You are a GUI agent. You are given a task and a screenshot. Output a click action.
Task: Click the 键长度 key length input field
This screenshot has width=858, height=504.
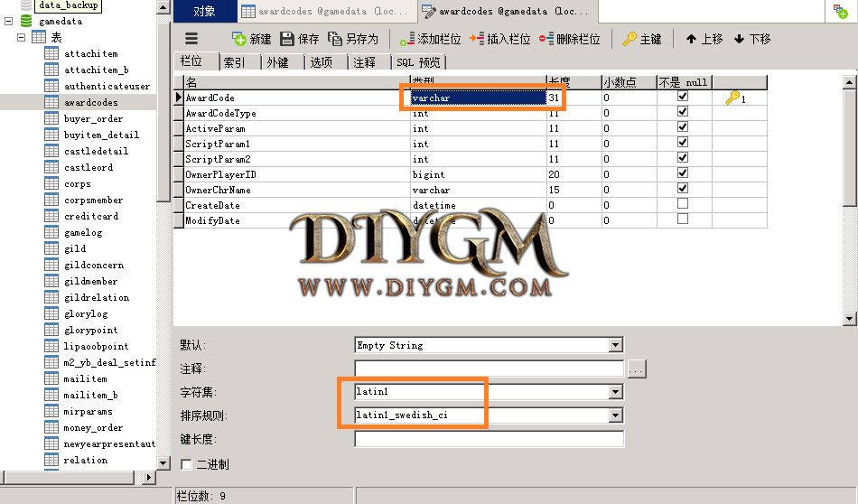click(x=490, y=439)
